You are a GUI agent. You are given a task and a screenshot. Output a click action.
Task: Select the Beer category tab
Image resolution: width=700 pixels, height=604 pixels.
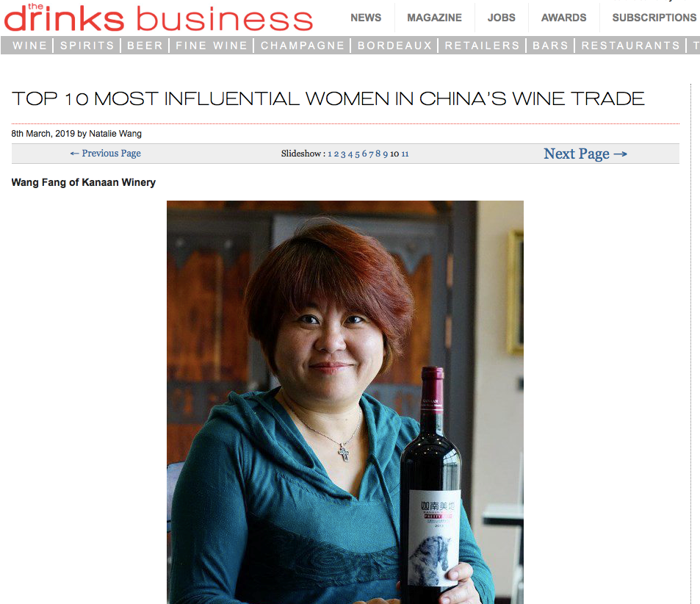pos(145,46)
